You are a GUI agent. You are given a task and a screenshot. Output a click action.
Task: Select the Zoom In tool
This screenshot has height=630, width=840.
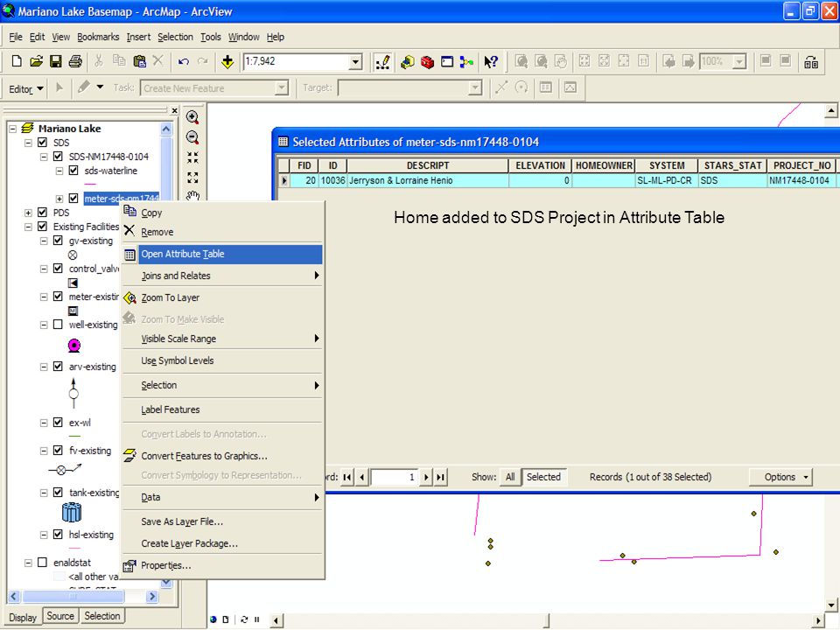[x=192, y=117]
